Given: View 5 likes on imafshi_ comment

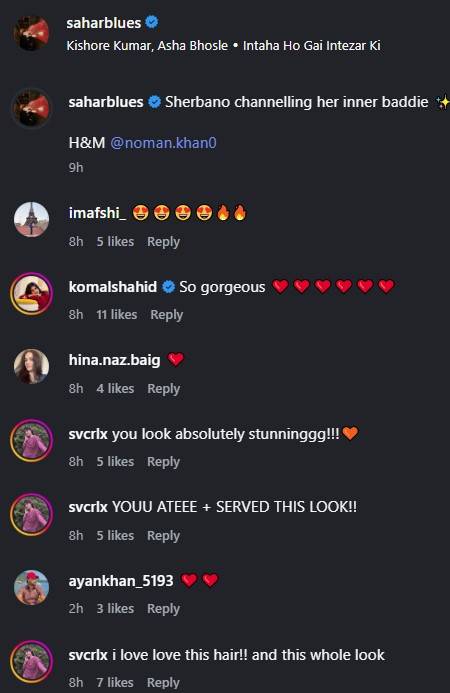Looking at the screenshot, I should (115, 242).
